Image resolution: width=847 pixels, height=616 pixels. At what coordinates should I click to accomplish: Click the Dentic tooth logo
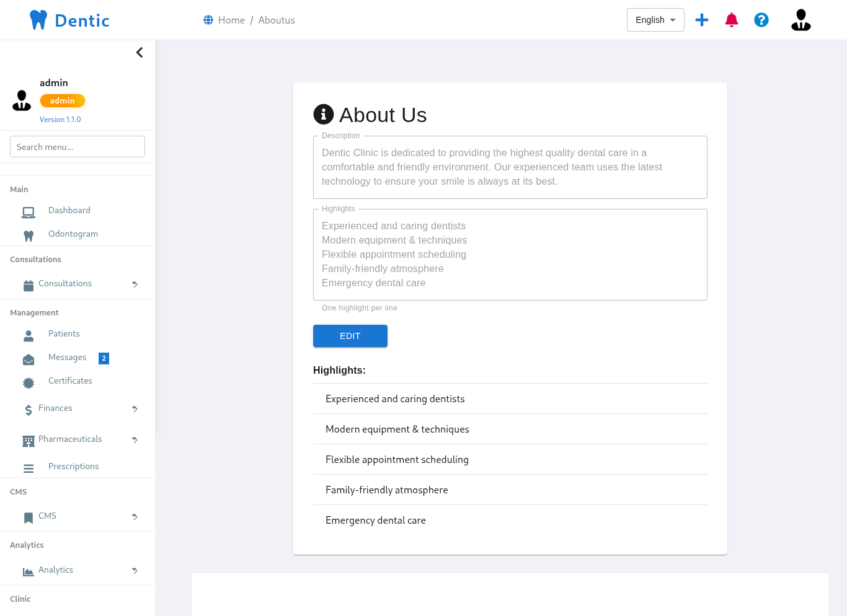point(38,20)
